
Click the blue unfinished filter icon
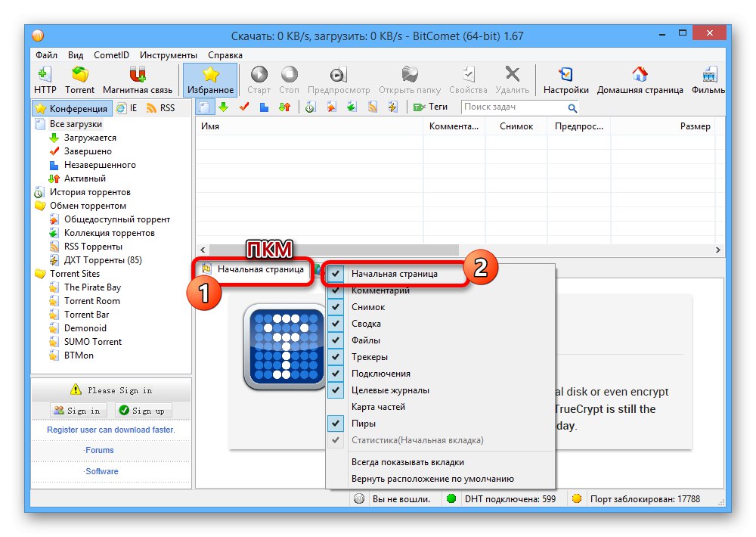point(264,107)
